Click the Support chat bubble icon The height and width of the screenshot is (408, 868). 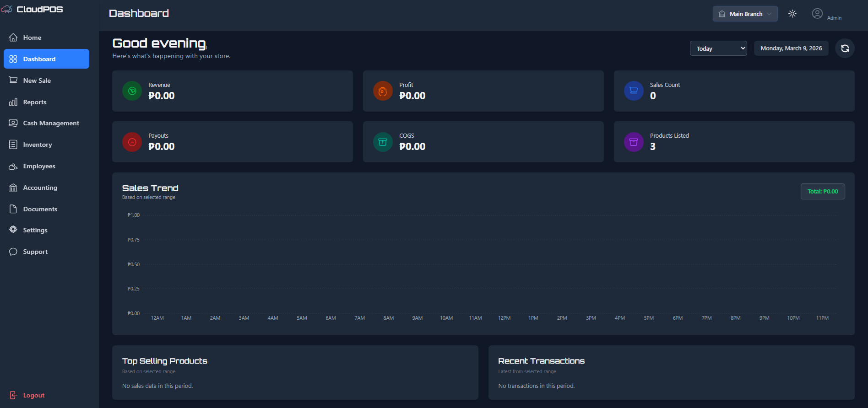click(x=13, y=252)
